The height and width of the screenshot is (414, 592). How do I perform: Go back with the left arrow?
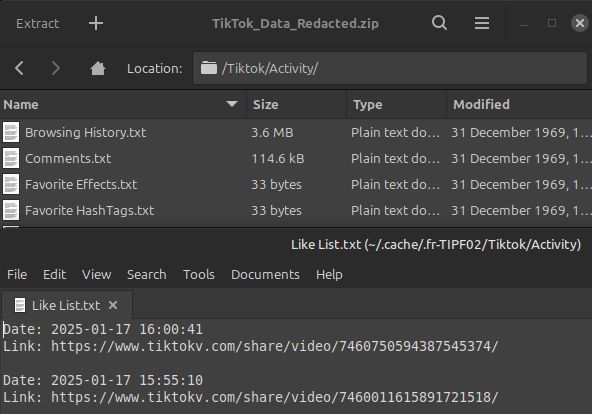tap(19, 68)
